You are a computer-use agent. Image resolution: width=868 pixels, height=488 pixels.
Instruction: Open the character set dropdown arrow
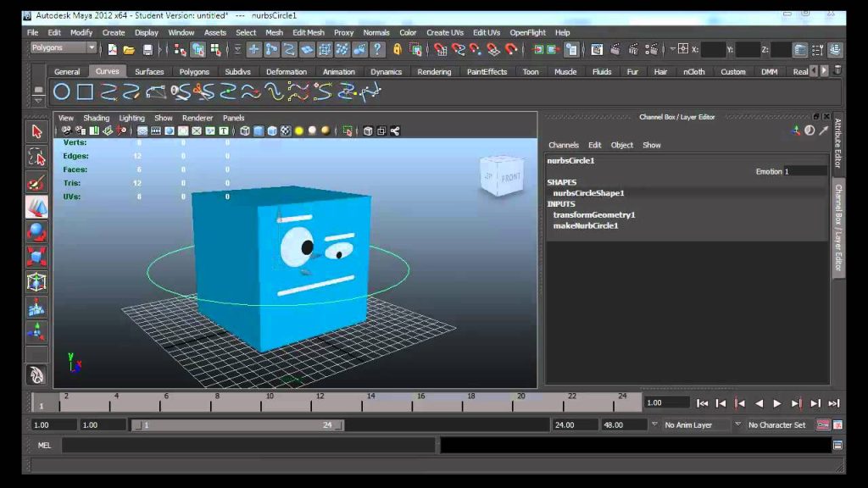click(737, 424)
